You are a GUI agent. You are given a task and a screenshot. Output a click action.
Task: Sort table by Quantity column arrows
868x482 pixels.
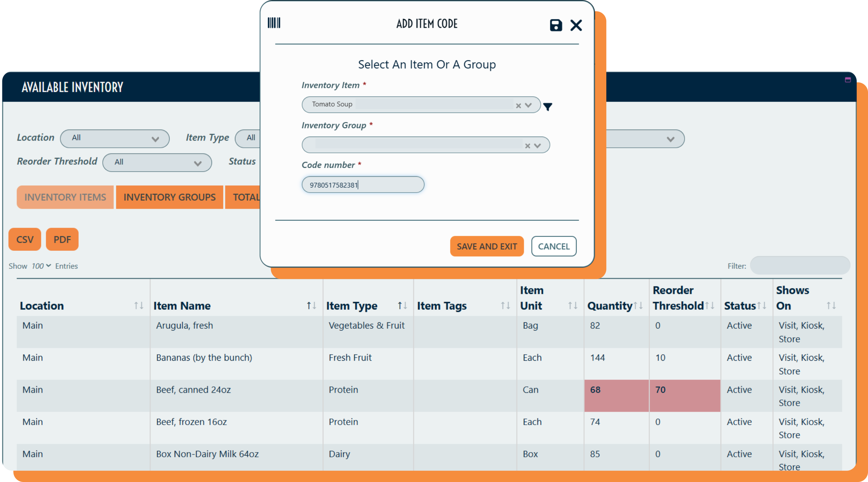click(x=638, y=306)
